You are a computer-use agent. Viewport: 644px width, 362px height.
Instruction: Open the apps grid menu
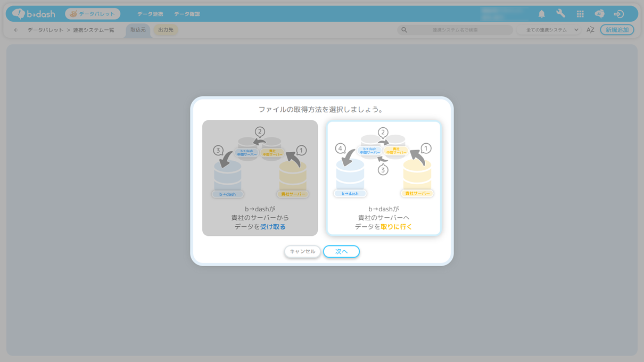580,14
